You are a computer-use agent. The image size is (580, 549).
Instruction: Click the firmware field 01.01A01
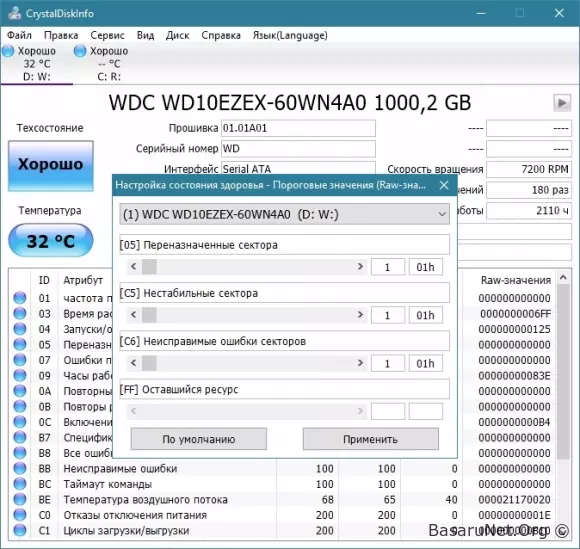click(x=298, y=128)
